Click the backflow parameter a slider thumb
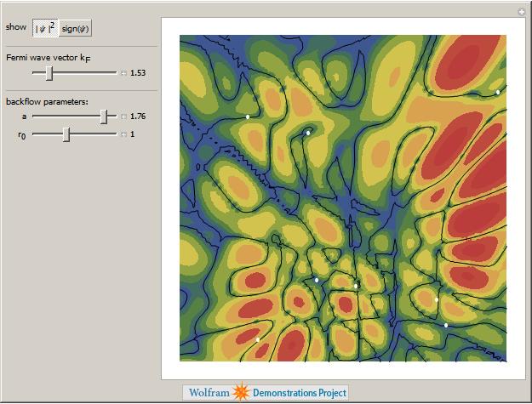 [x=104, y=117]
